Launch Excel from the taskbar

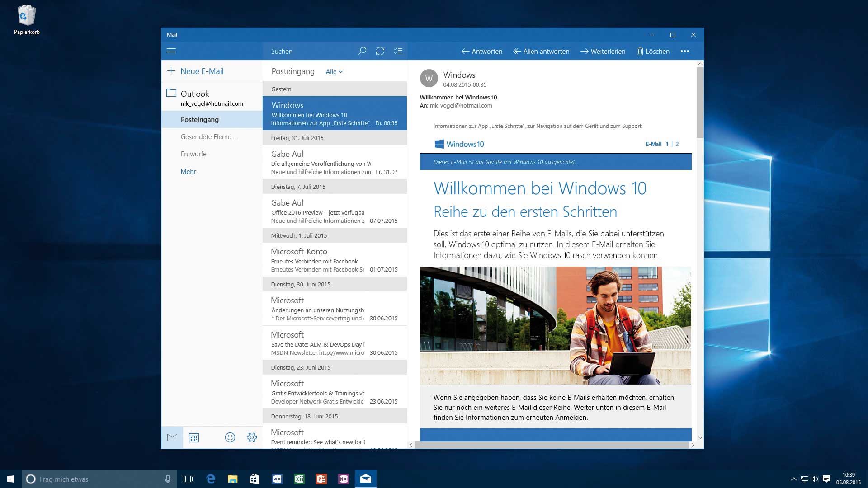299,479
